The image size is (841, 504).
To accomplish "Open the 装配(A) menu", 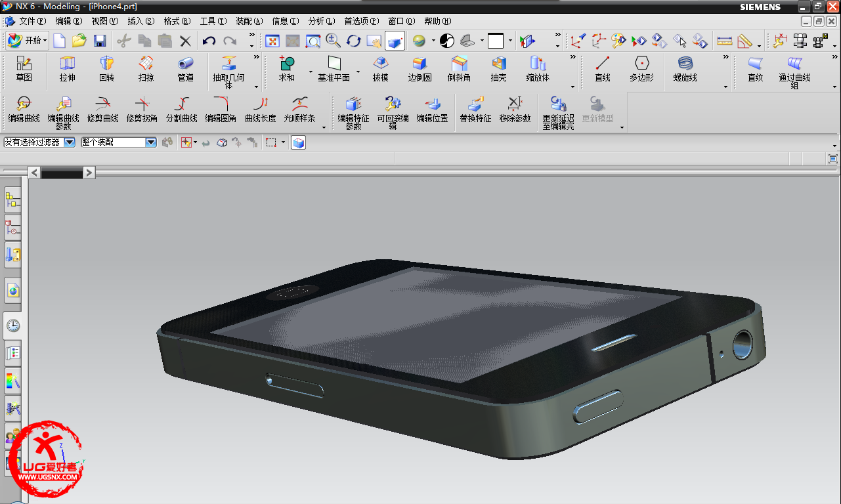I will (x=249, y=22).
